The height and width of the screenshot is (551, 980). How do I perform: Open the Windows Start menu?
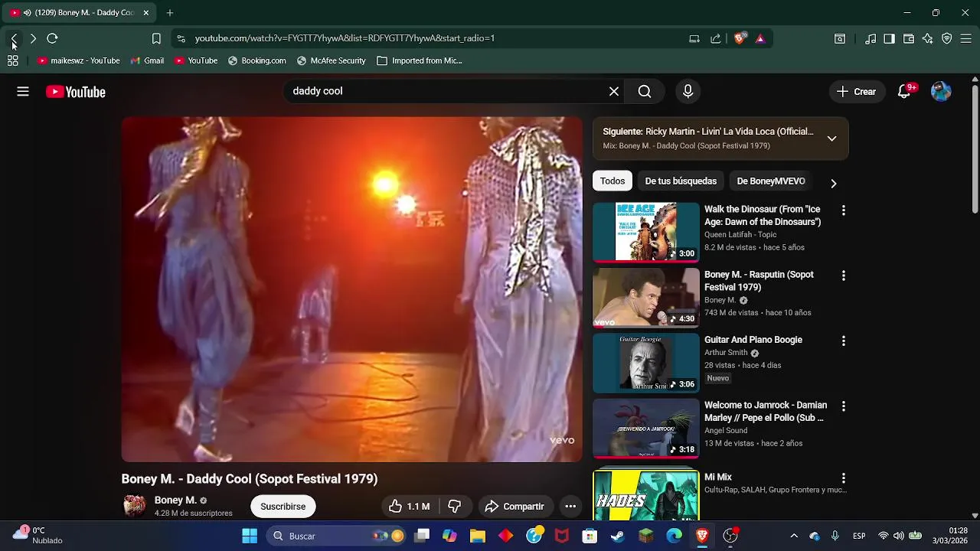tap(250, 536)
